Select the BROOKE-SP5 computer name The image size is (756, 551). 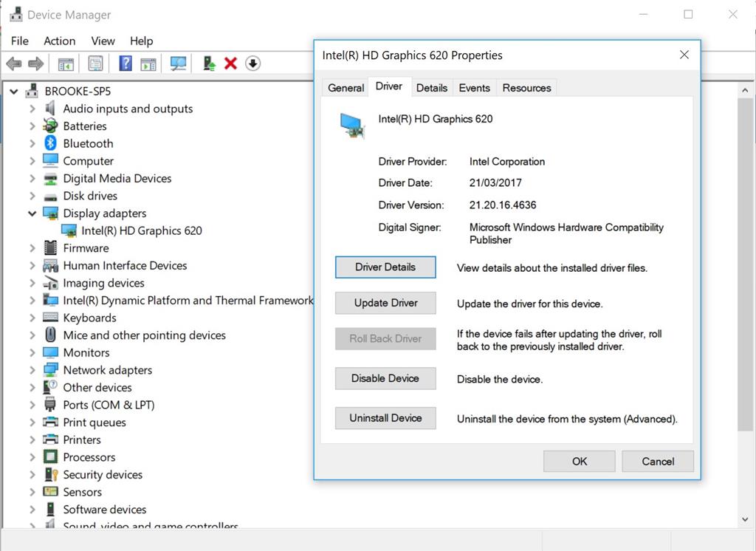coord(78,91)
